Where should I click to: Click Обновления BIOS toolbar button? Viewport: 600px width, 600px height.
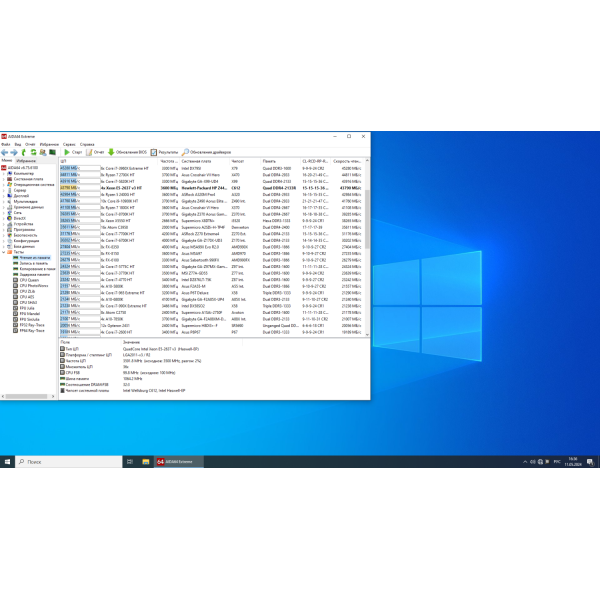(127, 152)
